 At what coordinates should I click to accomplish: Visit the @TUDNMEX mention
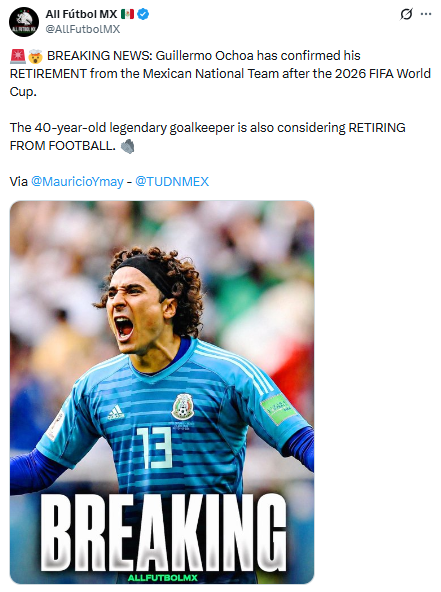point(172,182)
